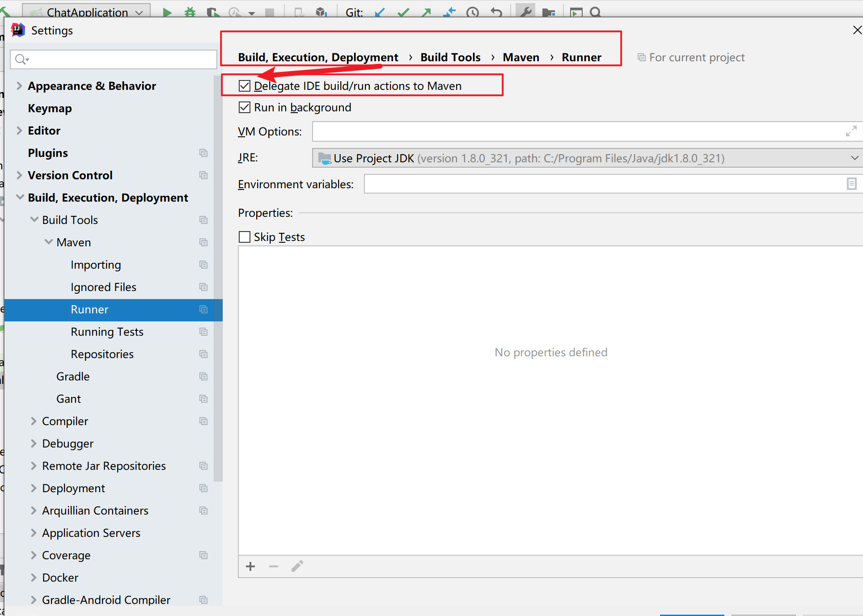Open the environment variables editor icon
The width and height of the screenshot is (863, 616).
coord(851,184)
